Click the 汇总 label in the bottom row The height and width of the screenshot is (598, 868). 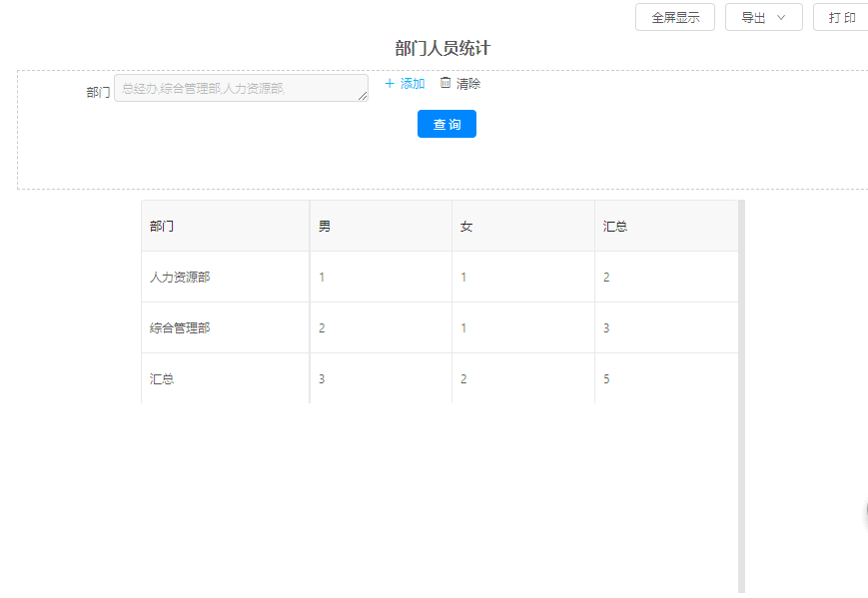(162, 379)
